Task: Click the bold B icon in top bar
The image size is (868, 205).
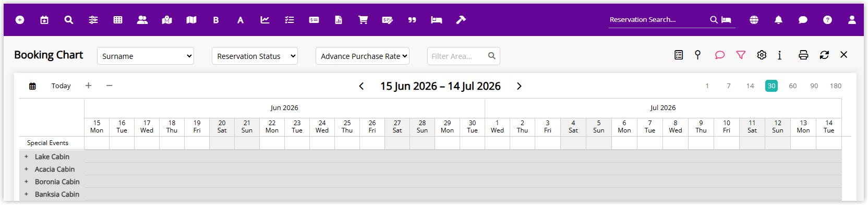Action: pyautogui.click(x=216, y=20)
